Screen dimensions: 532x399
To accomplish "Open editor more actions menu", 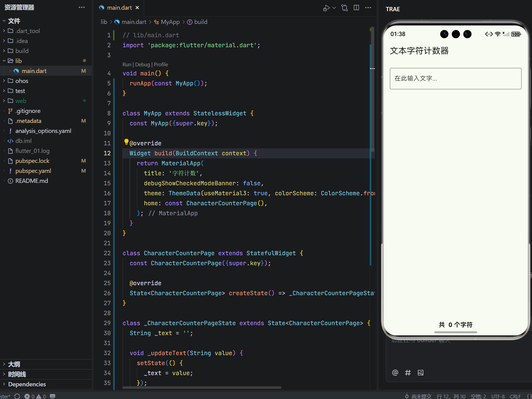I will [368, 8].
